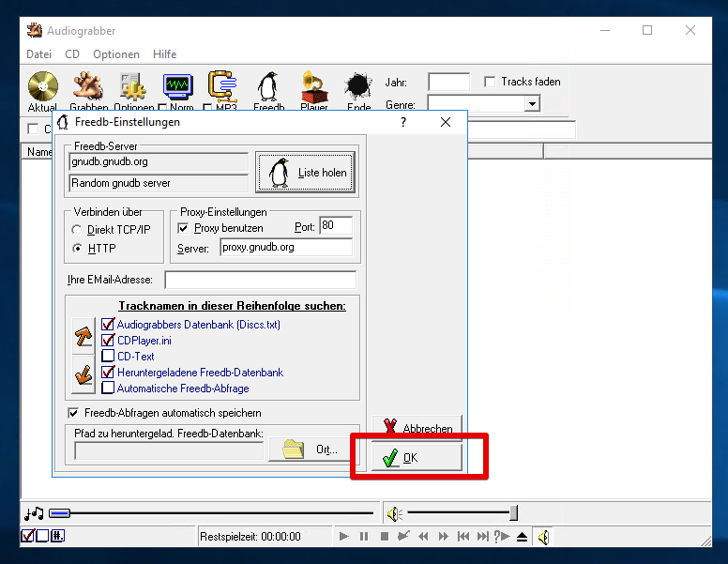Viewport: 728px width, 564px height.
Task: Click the checkmark-play button icon
Action: point(403,537)
